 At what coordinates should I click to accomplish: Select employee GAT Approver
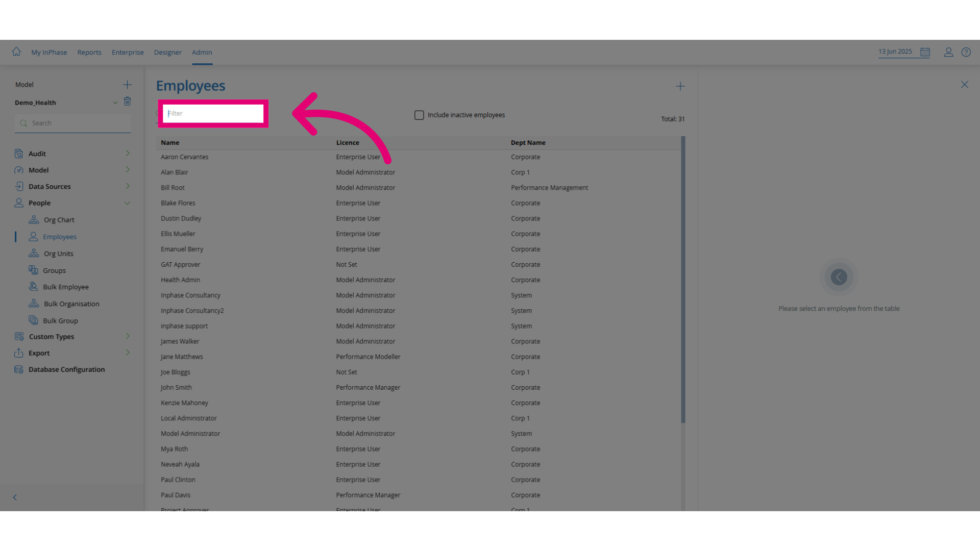pyautogui.click(x=180, y=264)
